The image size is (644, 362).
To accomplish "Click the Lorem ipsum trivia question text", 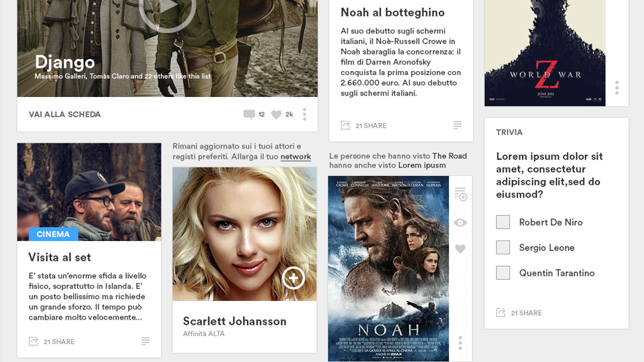I will click(550, 175).
